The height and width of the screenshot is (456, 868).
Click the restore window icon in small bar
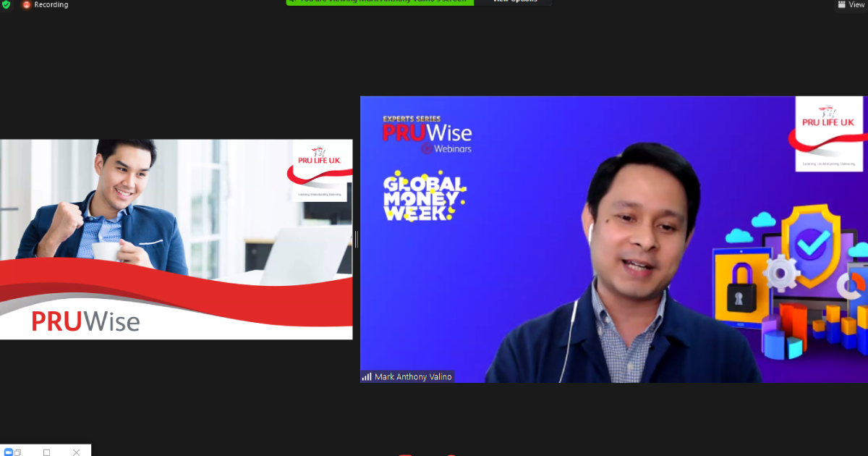point(18,452)
